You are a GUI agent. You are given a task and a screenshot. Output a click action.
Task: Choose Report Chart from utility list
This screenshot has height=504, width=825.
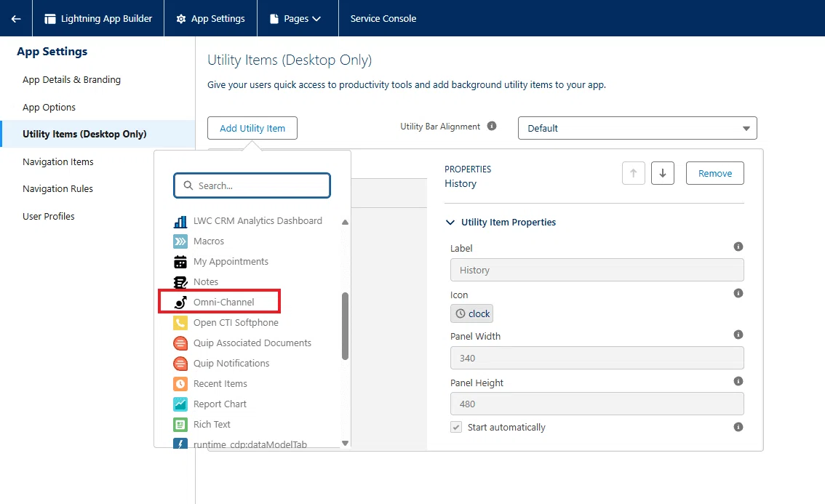click(220, 404)
